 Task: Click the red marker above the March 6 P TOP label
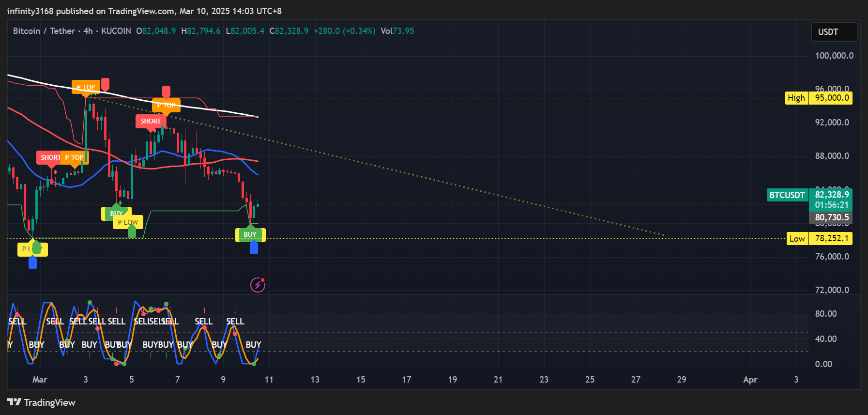[x=166, y=92]
